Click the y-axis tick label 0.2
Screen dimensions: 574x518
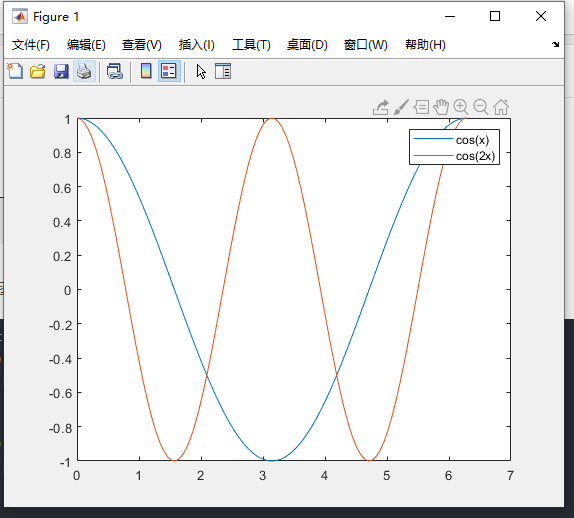pos(62,257)
